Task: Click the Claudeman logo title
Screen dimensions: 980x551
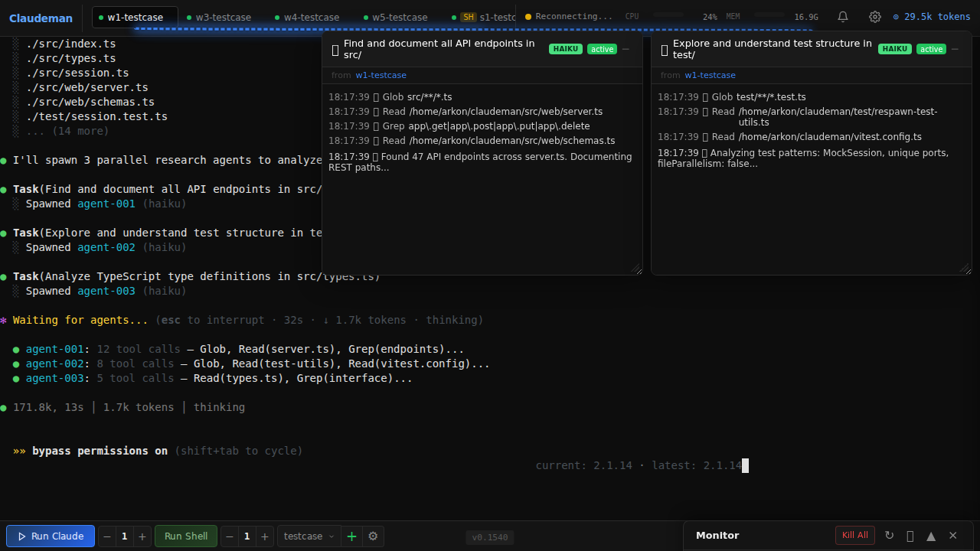Action: (x=41, y=18)
